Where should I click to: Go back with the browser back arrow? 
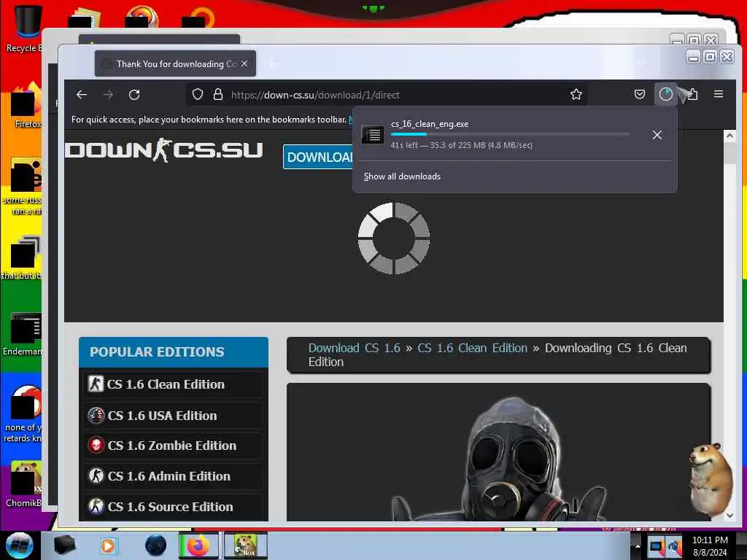point(82,95)
